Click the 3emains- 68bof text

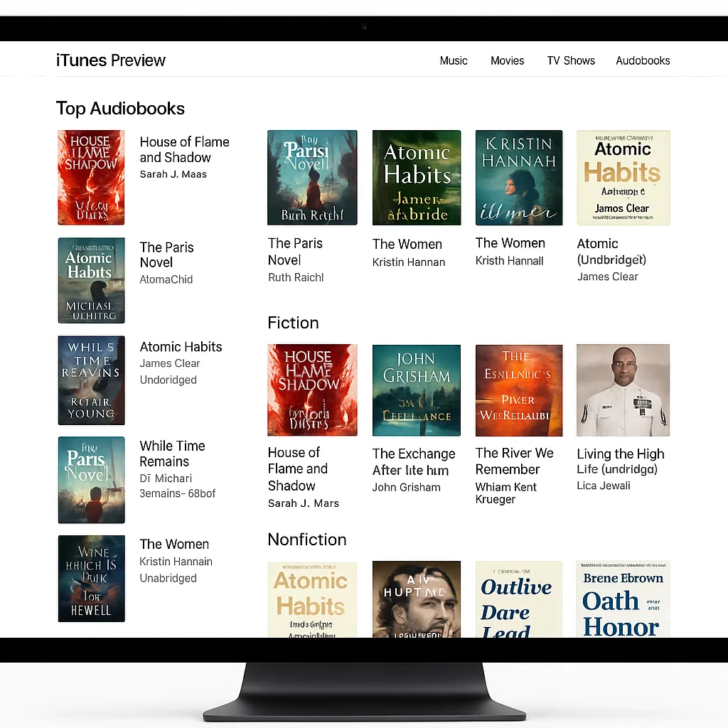(x=177, y=493)
